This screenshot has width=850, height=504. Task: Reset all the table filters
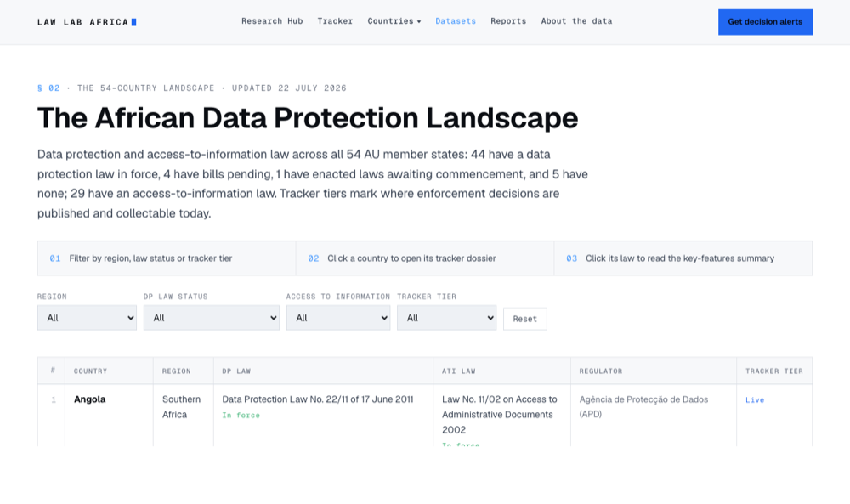(524, 319)
